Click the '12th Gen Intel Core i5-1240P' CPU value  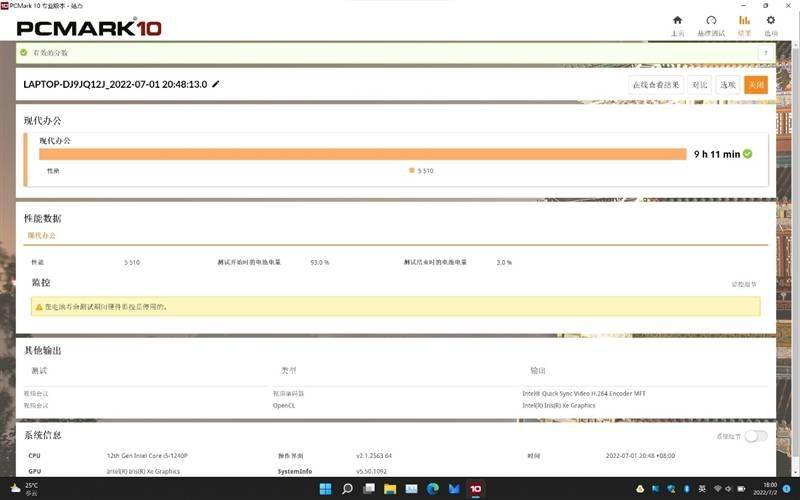[x=147, y=456]
